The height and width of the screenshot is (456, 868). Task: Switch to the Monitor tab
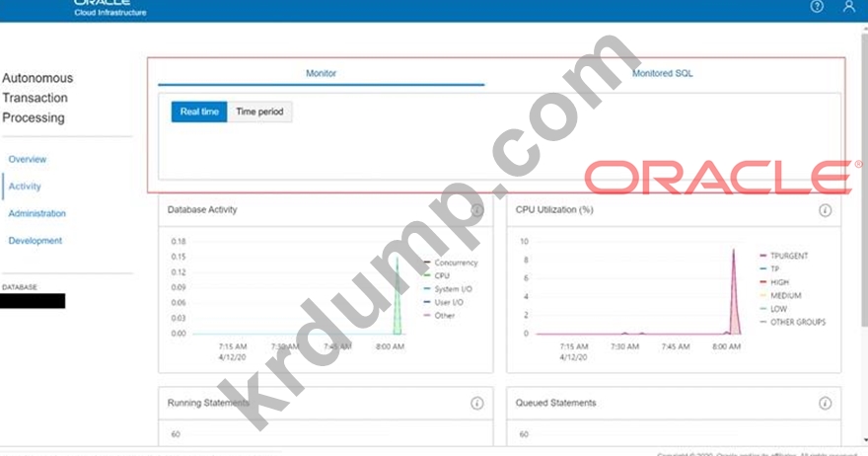(322, 73)
